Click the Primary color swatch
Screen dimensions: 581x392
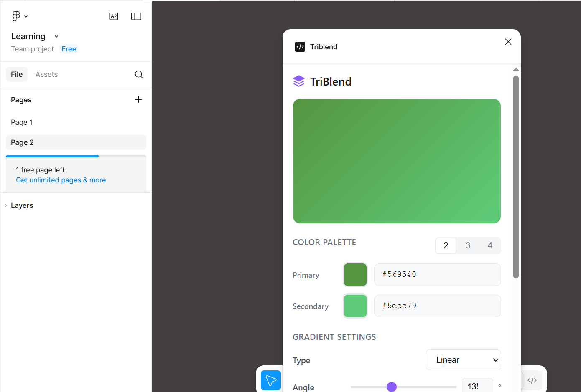pos(355,275)
